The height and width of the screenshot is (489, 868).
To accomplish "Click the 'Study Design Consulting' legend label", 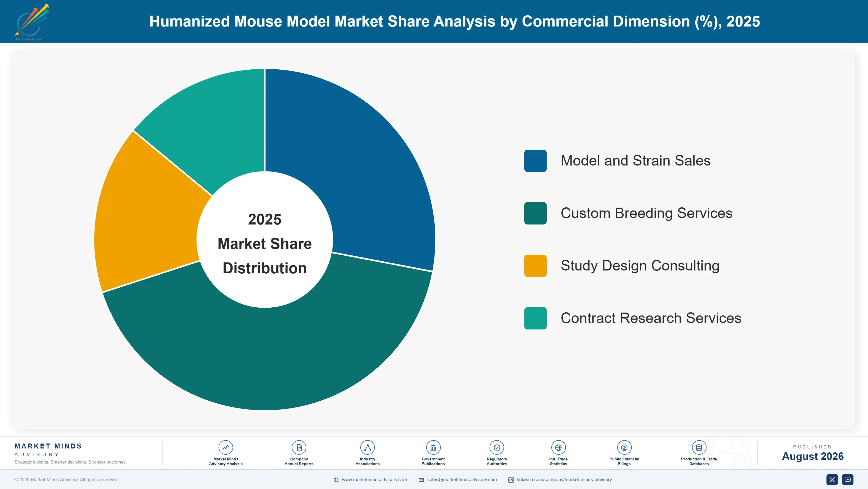I will pyautogui.click(x=640, y=266).
